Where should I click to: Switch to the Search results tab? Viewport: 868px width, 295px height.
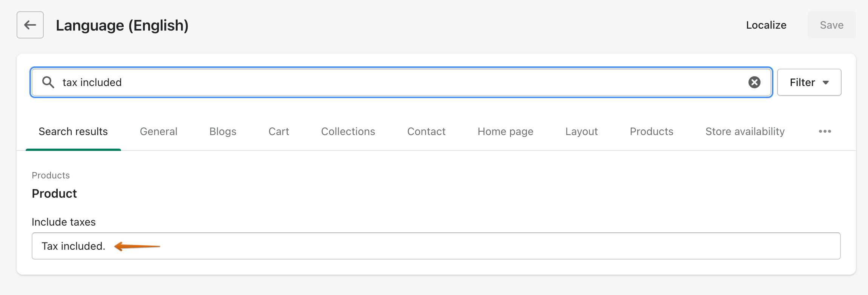tap(73, 131)
